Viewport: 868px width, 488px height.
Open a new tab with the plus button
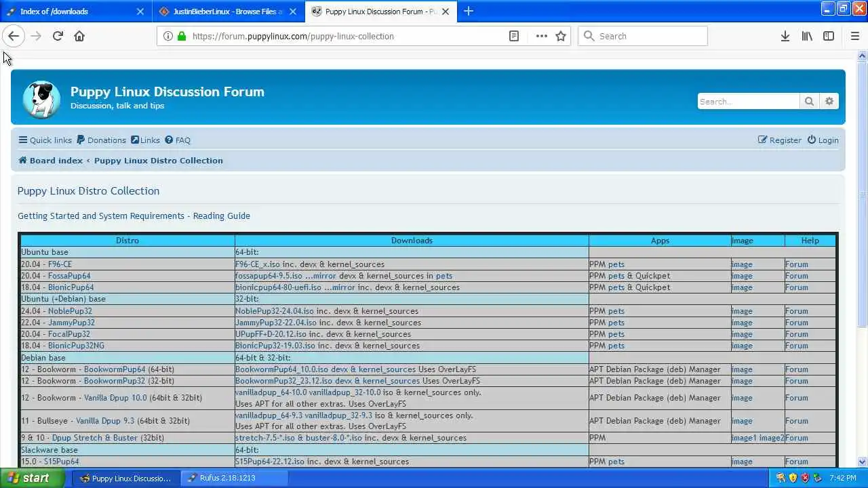(469, 11)
